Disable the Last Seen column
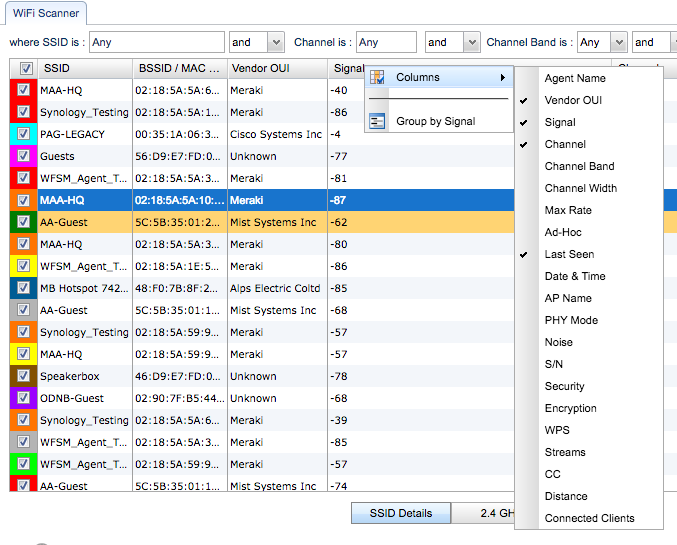The image size is (677, 545). coord(569,254)
